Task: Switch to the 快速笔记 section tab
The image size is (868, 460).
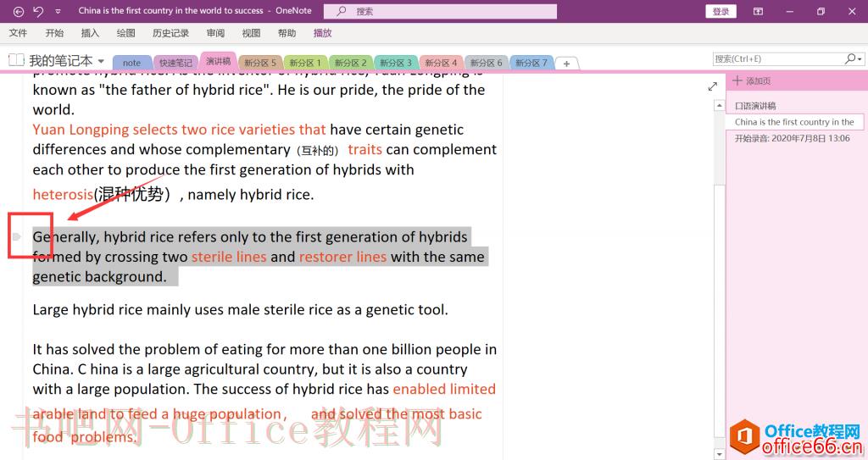Action: click(x=175, y=63)
